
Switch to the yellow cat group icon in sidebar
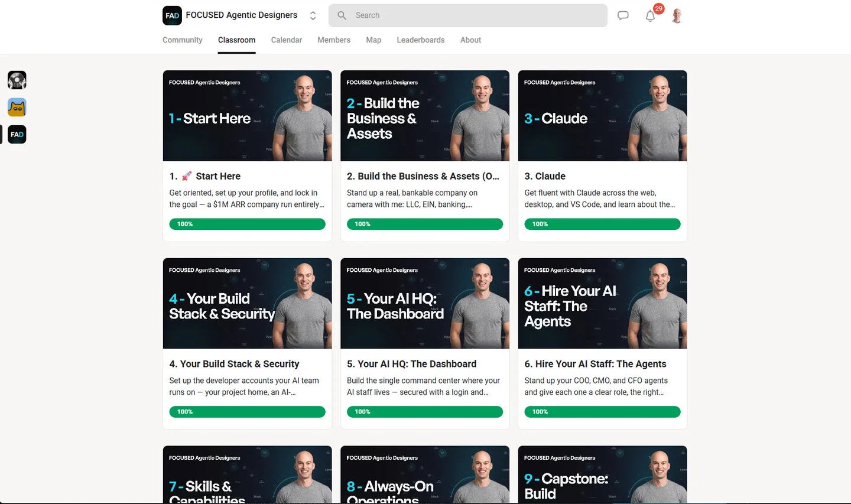(x=17, y=107)
